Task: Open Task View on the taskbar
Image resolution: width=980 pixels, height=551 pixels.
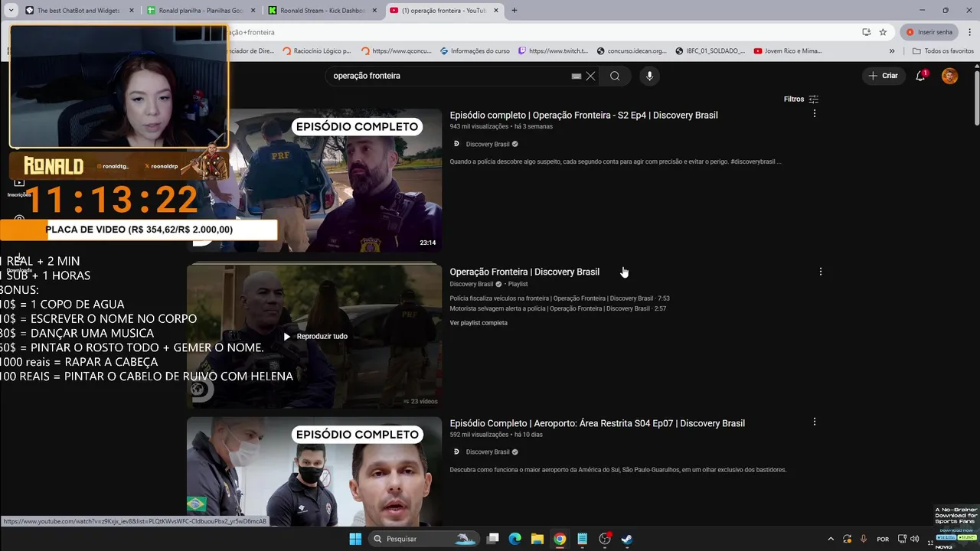Action: click(493, 539)
